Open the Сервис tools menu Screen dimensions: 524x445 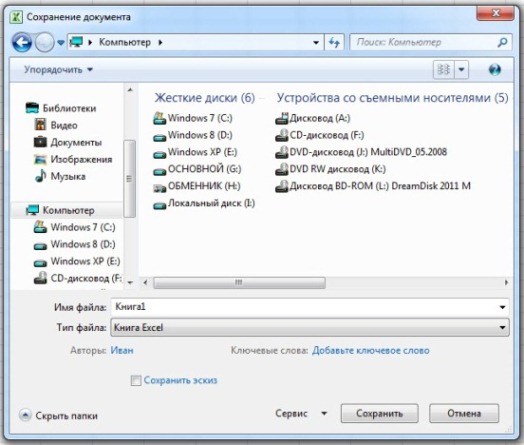(x=301, y=414)
